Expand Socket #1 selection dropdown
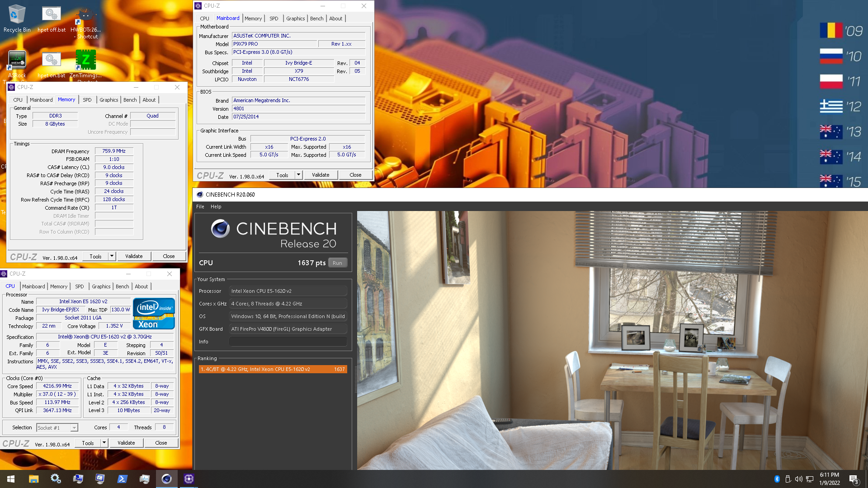Image resolution: width=868 pixels, height=488 pixels. 74,427
